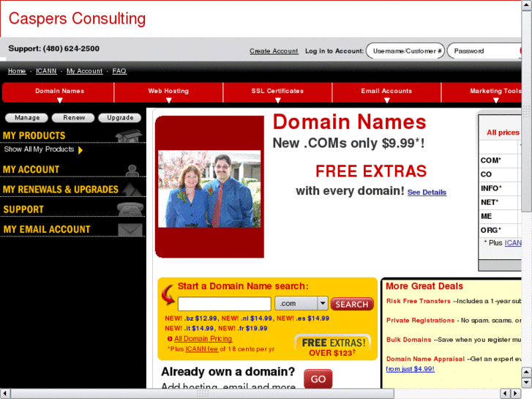This screenshot has width=532, height=399.
Task: Click the ICANN fee link
Action: click(x=202, y=349)
